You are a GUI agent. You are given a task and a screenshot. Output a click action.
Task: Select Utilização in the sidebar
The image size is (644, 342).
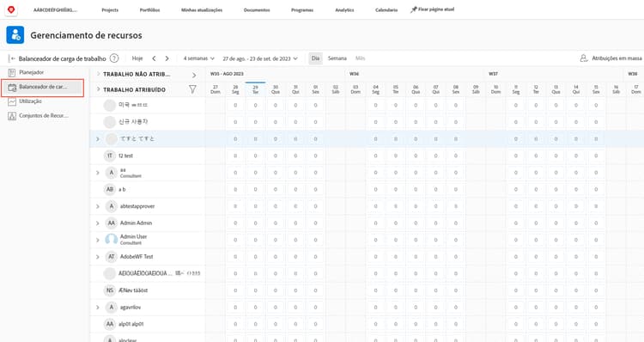tap(30, 101)
